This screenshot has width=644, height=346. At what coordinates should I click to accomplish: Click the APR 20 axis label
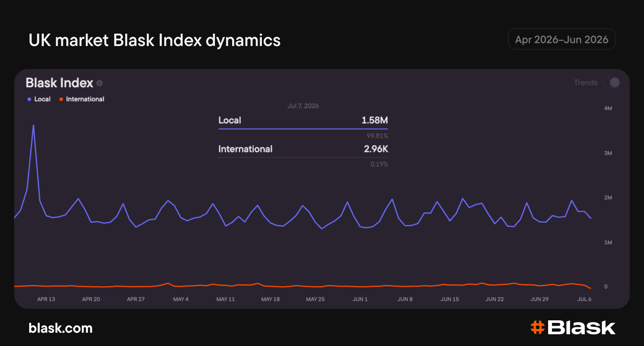click(91, 299)
